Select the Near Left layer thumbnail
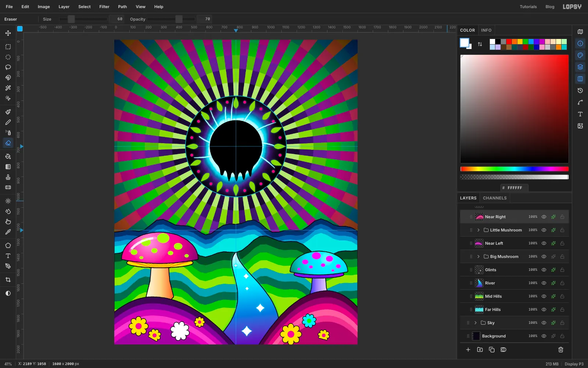 tap(479, 243)
